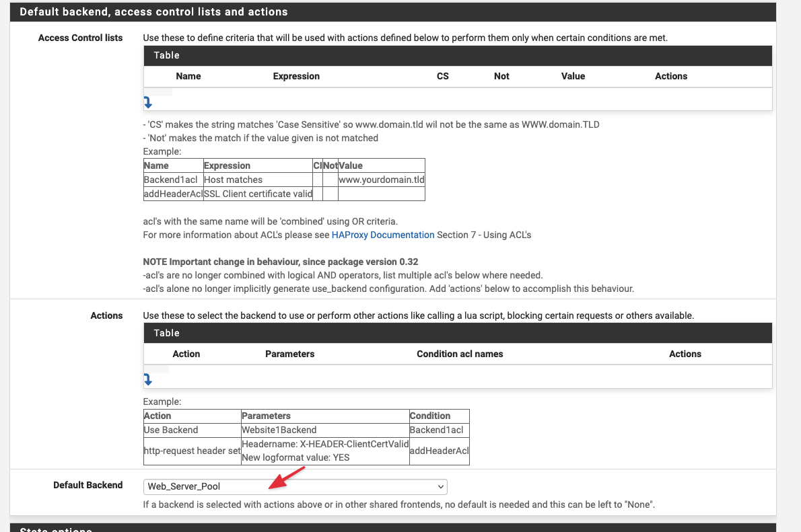Click the Condition acl names column header

point(460,354)
